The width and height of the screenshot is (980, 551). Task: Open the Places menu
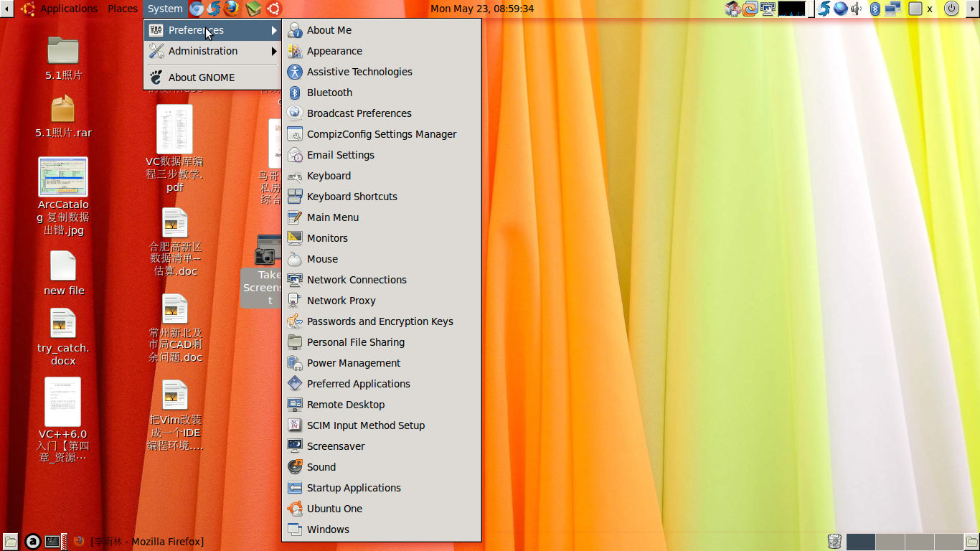tap(123, 9)
